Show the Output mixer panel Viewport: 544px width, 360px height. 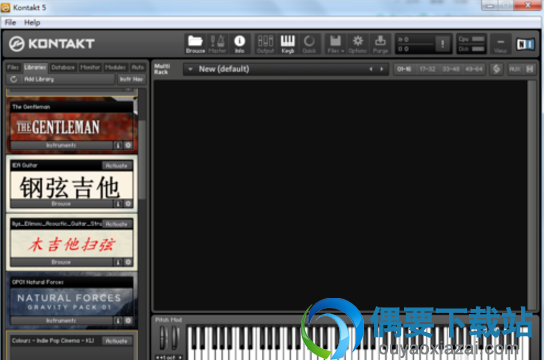click(265, 44)
